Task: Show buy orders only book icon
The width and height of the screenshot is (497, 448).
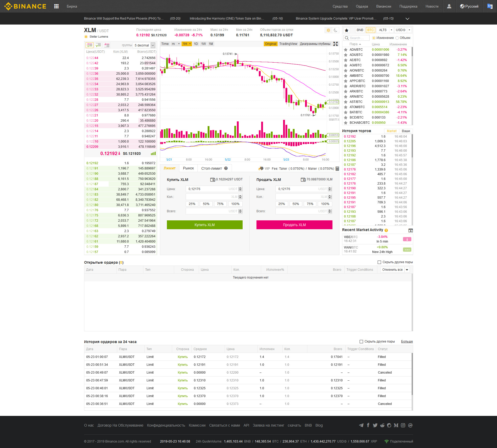Action: (x=98, y=45)
